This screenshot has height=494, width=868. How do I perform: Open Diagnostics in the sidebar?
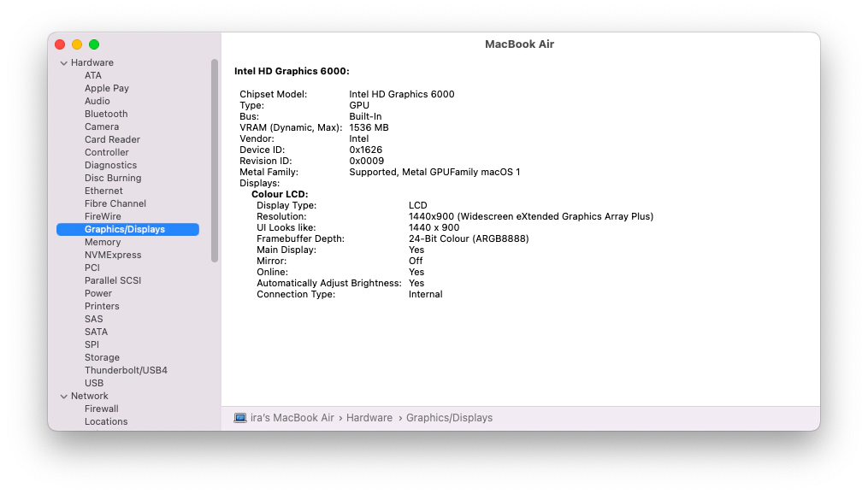click(110, 165)
